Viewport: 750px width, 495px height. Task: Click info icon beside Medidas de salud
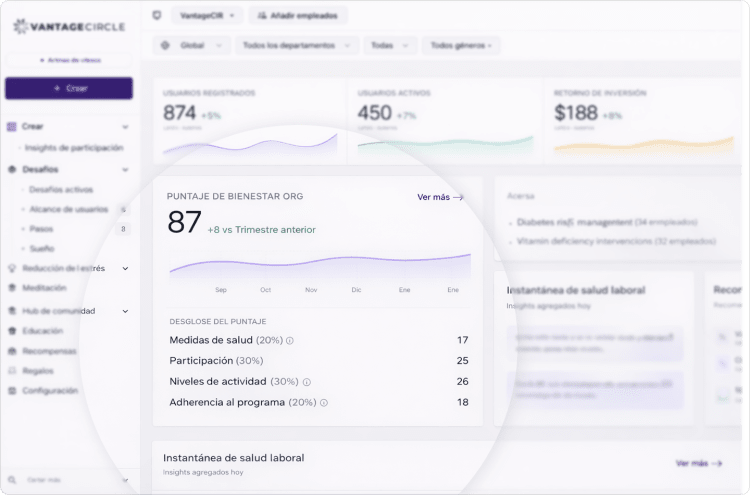(290, 341)
